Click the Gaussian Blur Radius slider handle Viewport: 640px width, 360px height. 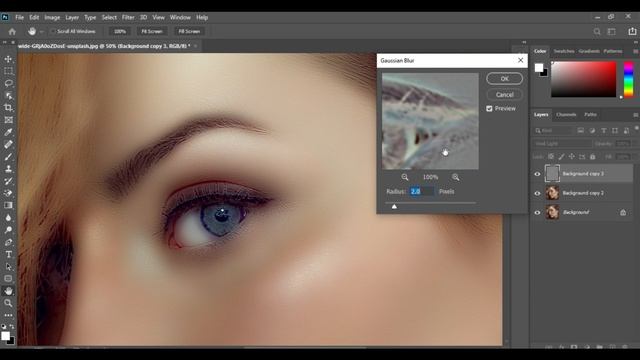394,207
